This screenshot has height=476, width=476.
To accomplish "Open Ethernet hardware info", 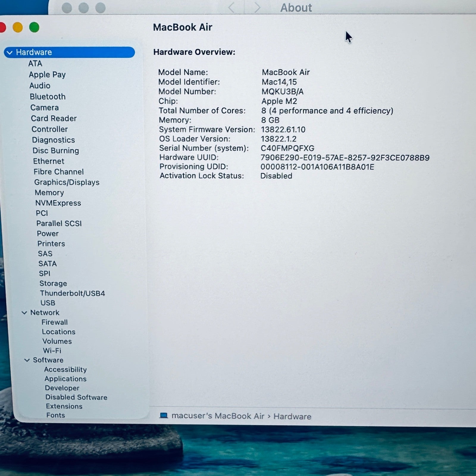I will [49, 161].
